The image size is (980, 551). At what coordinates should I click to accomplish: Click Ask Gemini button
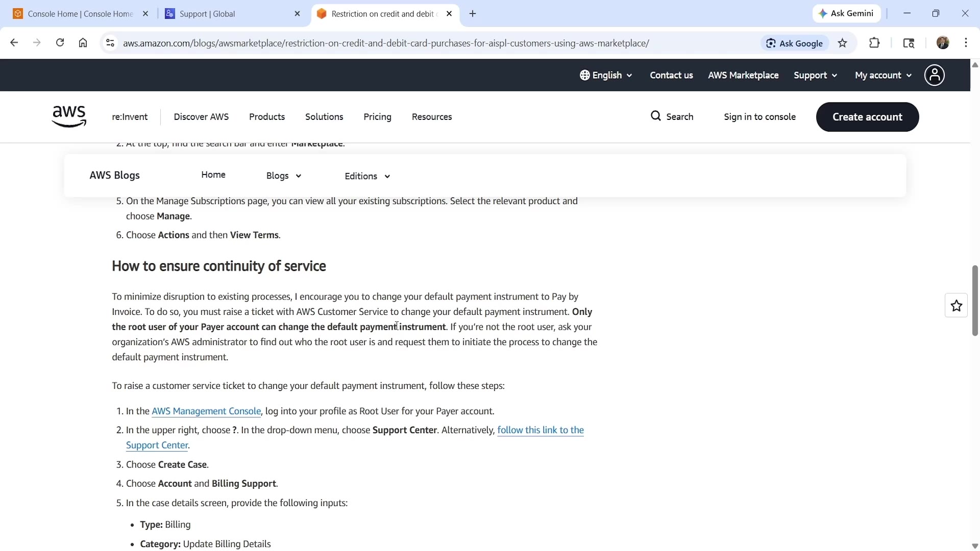pos(846,14)
